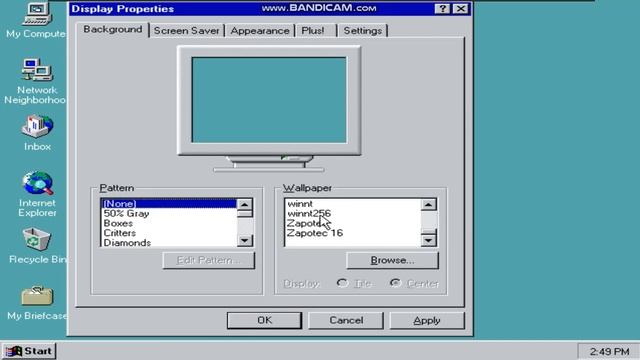The width and height of the screenshot is (640, 360).
Task: Switch to the Background tab
Action: pos(113,29)
